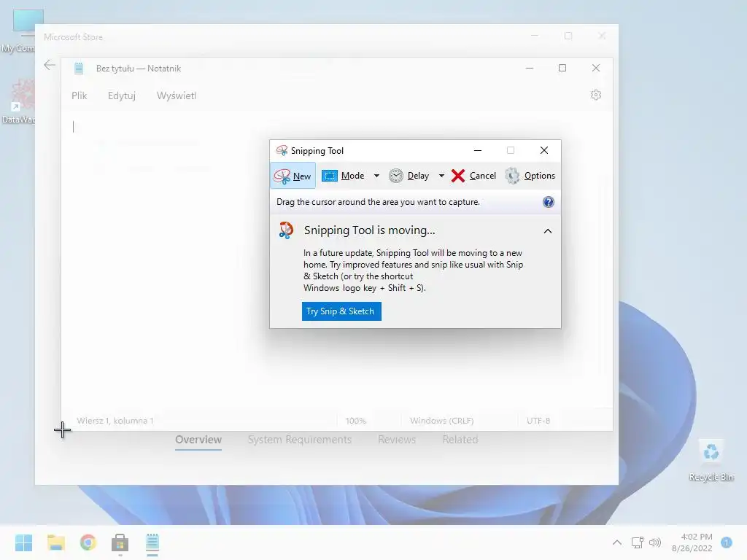Open network status tray icon
Viewport: 747px width, 560px height.
tap(638, 542)
